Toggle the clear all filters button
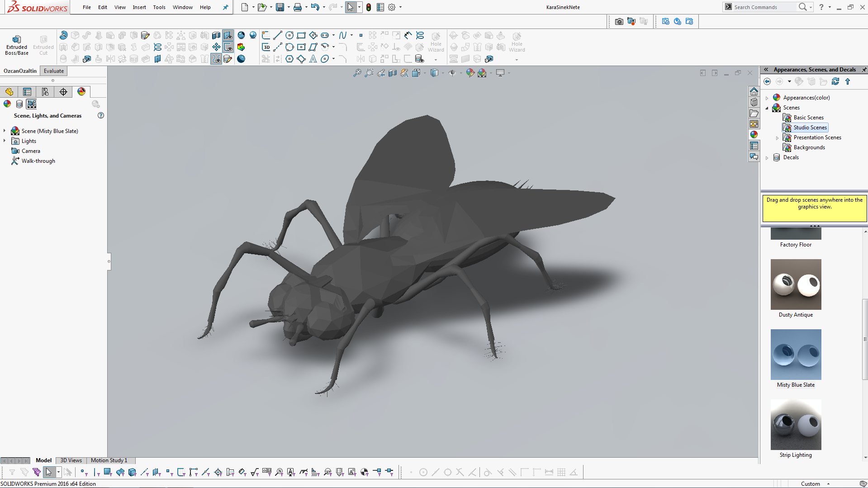 pyautogui.click(x=24, y=472)
